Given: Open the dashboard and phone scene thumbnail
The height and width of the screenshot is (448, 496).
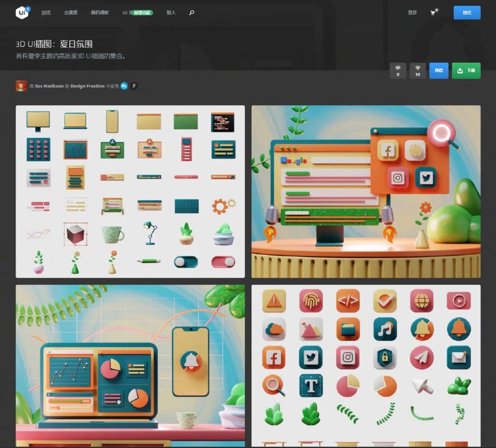Looking at the screenshot, I should pyautogui.click(x=130, y=366).
